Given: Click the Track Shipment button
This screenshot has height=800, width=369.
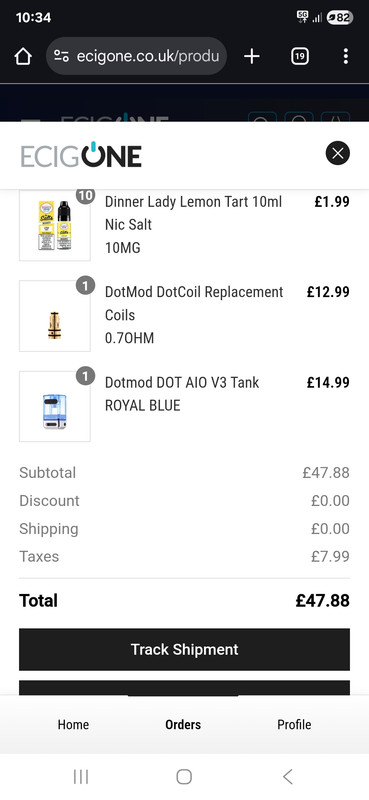Looking at the screenshot, I should pyautogui.click(x=184, y=649).
